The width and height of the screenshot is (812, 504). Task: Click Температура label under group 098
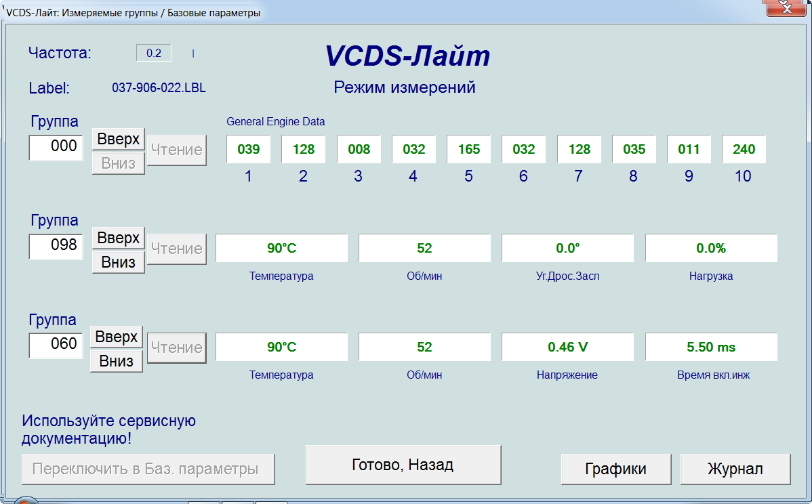(x=281, y=276)
